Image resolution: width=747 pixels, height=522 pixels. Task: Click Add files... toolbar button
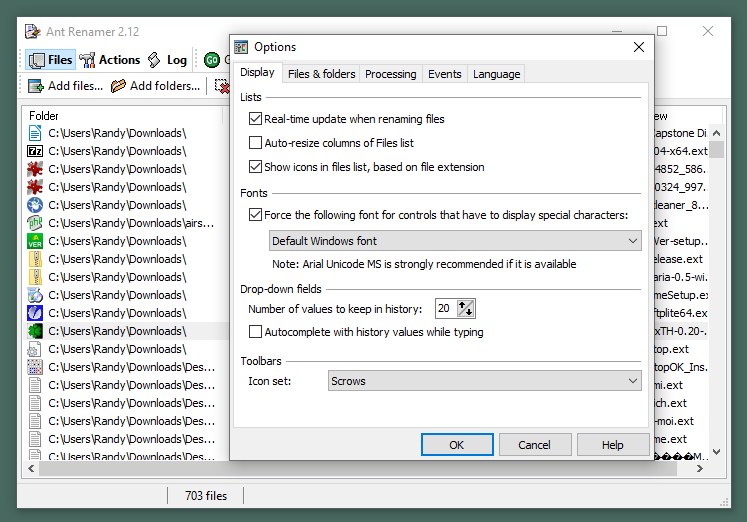65,86
